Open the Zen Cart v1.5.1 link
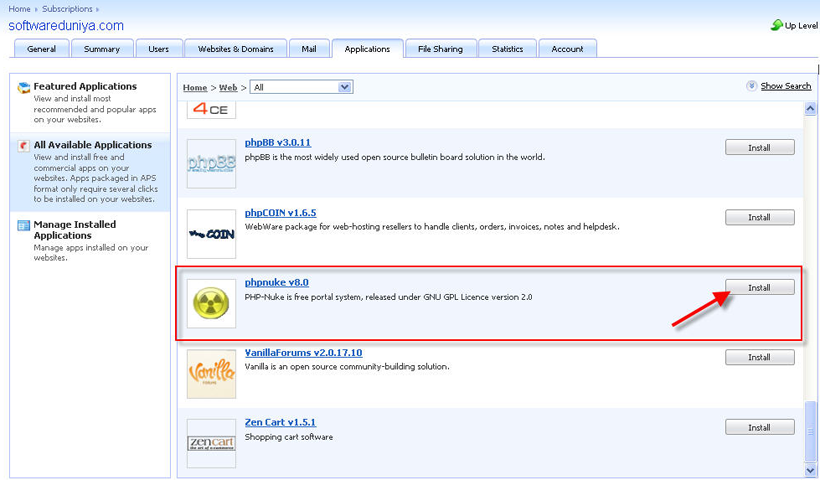The width and height of the screenshot is (820, 480). 280,422
